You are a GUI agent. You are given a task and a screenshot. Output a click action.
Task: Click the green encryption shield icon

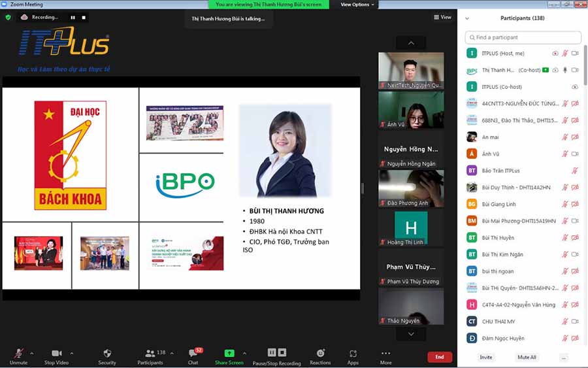pos(8,17)
